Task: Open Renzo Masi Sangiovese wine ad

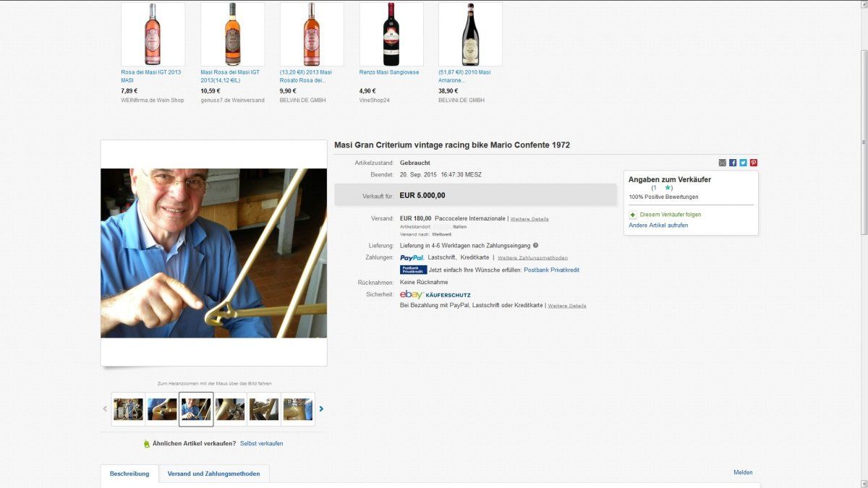Action: [x=391, y=72]
